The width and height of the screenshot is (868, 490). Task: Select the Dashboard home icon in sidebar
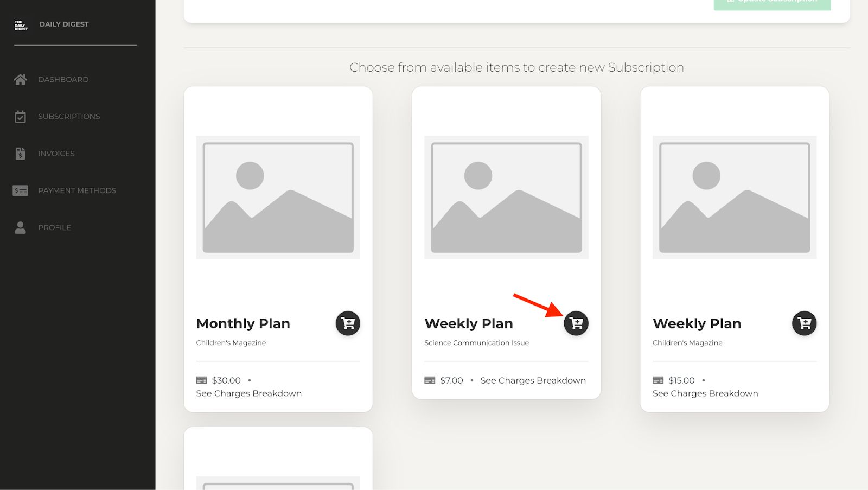[20, 79]
